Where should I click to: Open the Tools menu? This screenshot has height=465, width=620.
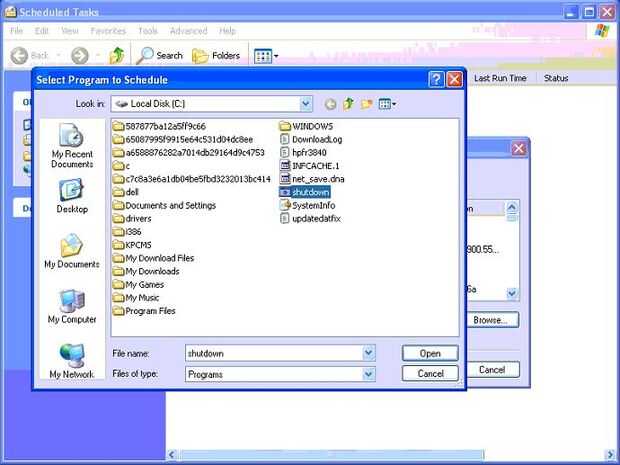(148, 31)
